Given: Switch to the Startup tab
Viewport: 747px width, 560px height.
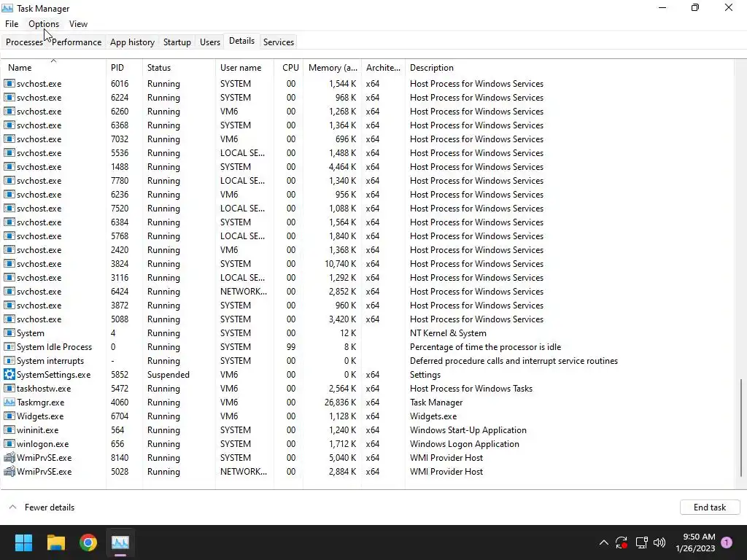Looking at the screenshot, I should [177, 42].
